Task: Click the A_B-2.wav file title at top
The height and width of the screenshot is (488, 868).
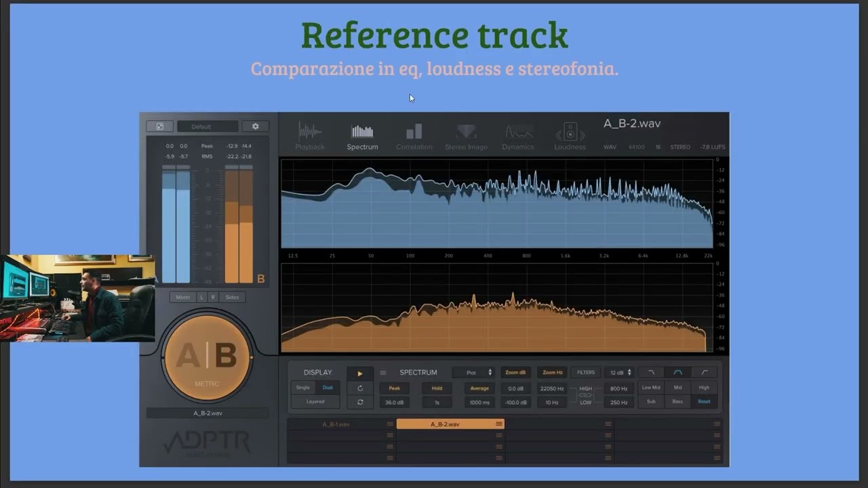Action: (x=632, y=123)
